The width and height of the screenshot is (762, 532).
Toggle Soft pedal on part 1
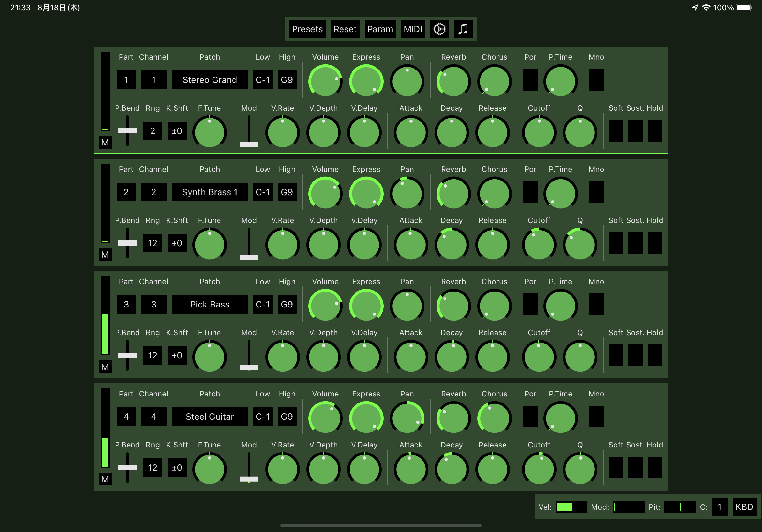pos(616,131)
